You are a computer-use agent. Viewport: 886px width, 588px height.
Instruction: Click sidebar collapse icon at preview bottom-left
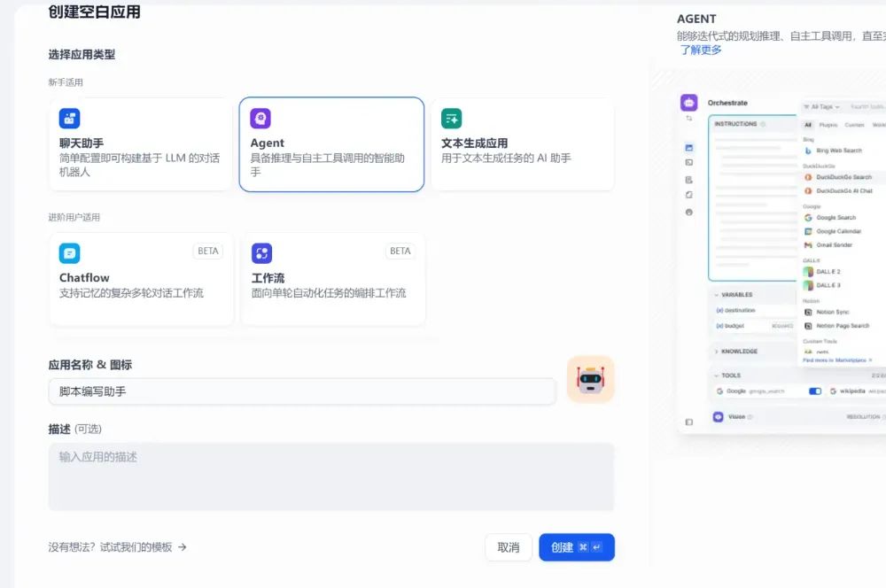(x=688, y=422)
